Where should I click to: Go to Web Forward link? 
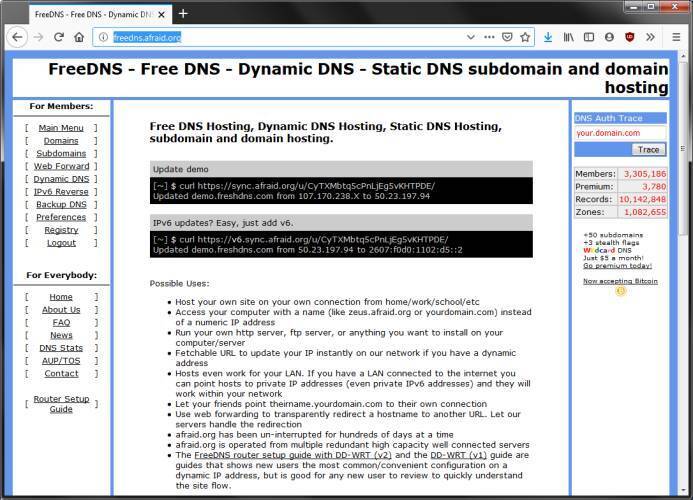pos(61,166)
